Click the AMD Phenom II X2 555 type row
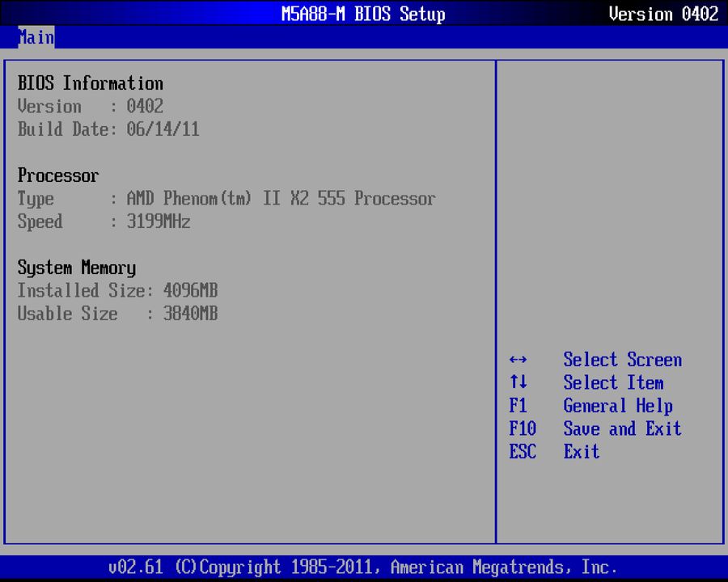728x582 pixels. [226, 199]
